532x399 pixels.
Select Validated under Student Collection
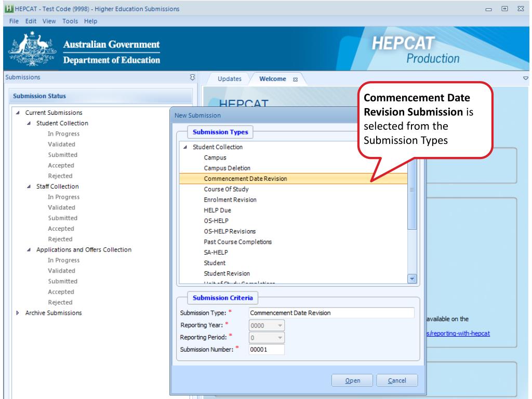61,144
